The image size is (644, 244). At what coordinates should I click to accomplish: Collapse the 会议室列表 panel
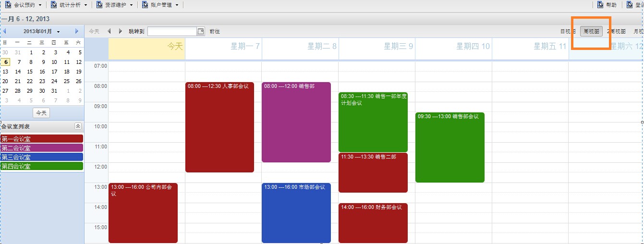click(78, 126)
